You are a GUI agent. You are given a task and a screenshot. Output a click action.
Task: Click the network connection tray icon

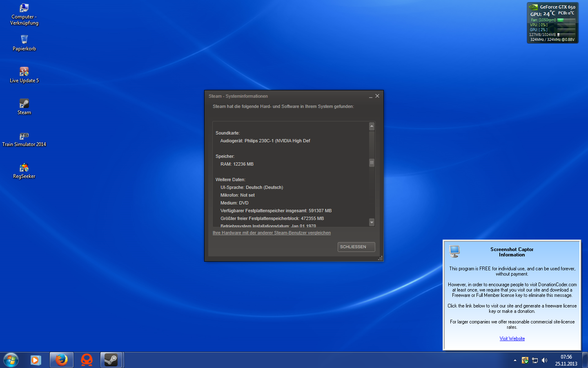point(535,360)
